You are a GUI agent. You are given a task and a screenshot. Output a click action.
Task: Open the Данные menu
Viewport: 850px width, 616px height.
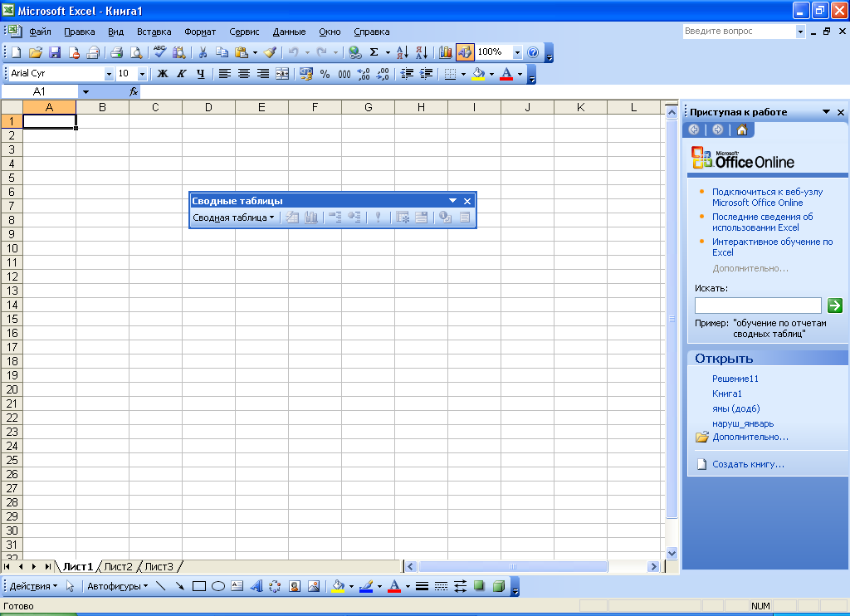coord(289,32)
